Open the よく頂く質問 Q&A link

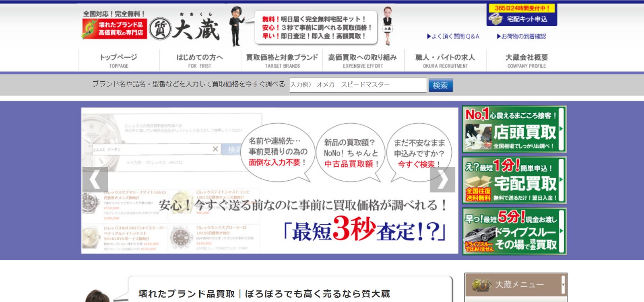click(x=453, y=36)
